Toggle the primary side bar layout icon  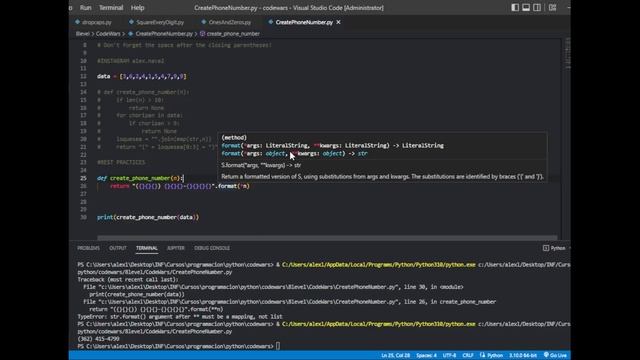(515, 8)
